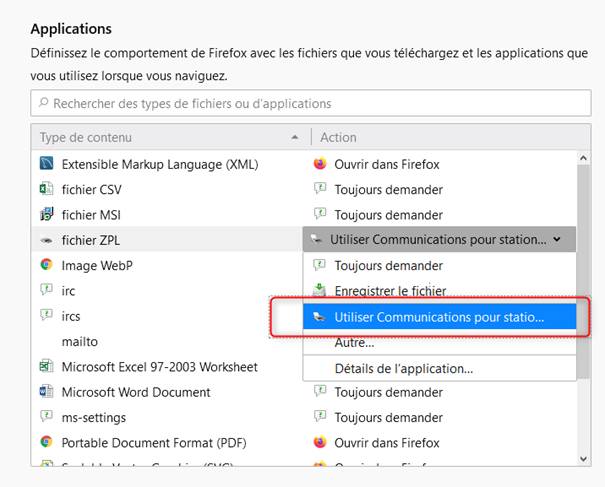Click the scrollbar down arrow
The width and height of the screenshot is (605, 487).
tap(584, 457)
